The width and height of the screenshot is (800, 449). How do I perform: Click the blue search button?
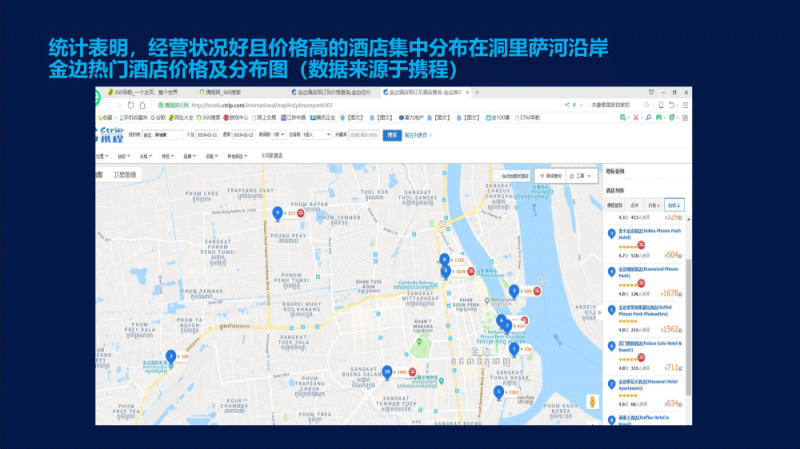click(392, 135)
